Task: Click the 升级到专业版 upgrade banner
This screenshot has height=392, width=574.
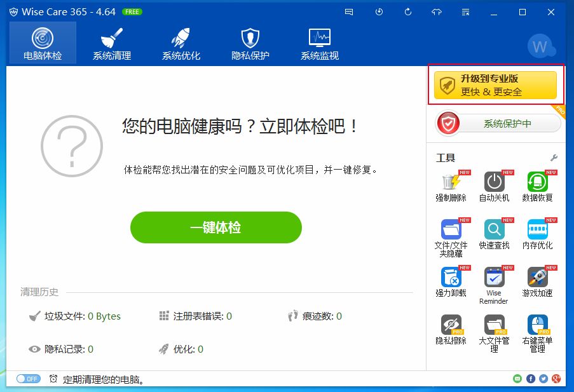Action: click(496, 84)
